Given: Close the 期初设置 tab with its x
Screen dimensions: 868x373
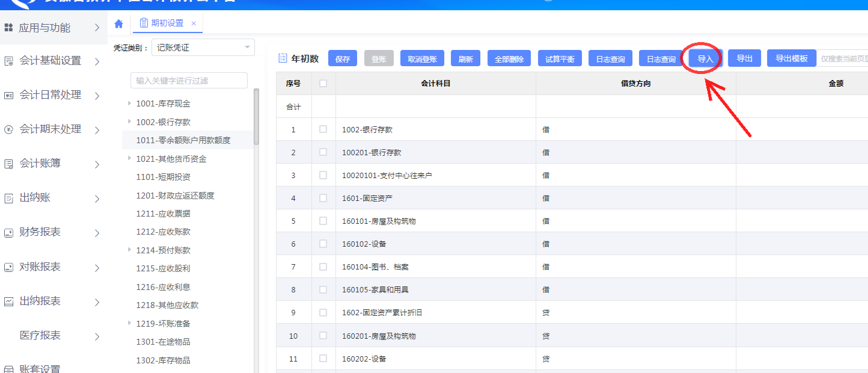Looking at the screenshot, I should 194,23.
